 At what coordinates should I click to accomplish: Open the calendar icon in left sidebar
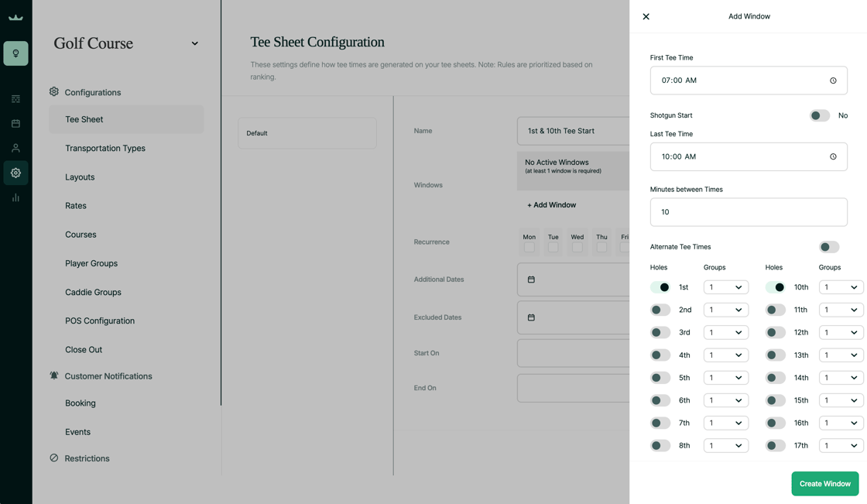pos(15,124)
